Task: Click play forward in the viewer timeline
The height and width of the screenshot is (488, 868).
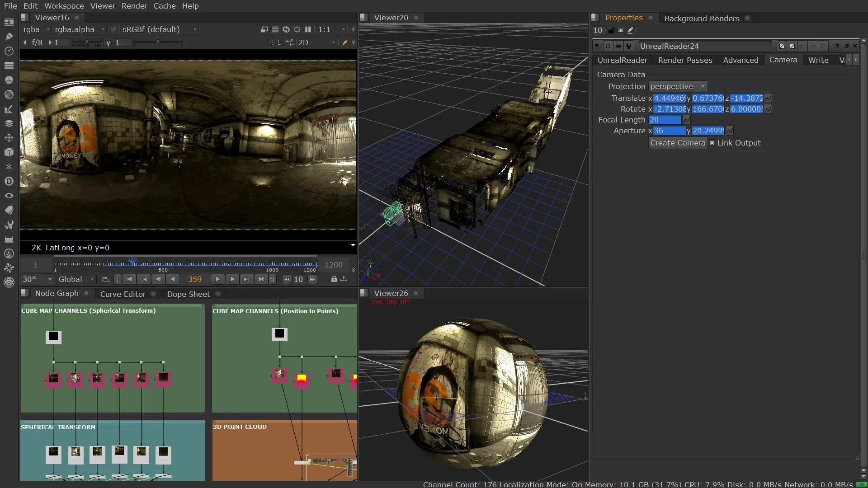Action: coord(217,279)
